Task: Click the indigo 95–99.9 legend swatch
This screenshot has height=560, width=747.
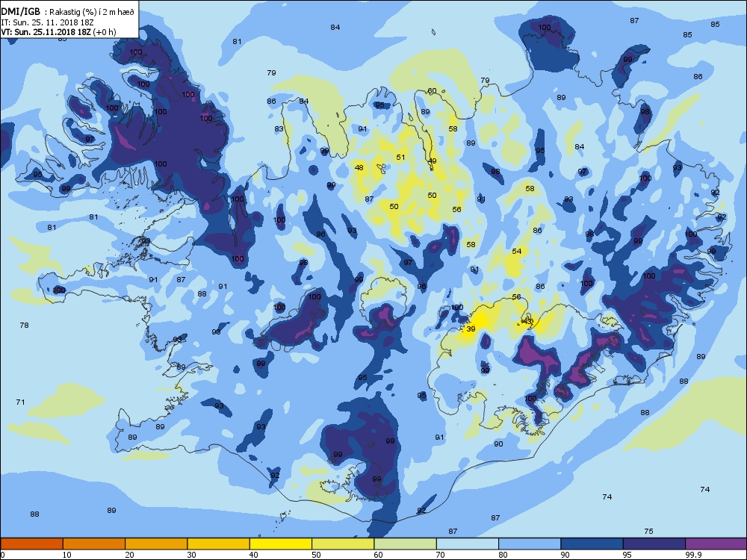Action: point(654,544)
